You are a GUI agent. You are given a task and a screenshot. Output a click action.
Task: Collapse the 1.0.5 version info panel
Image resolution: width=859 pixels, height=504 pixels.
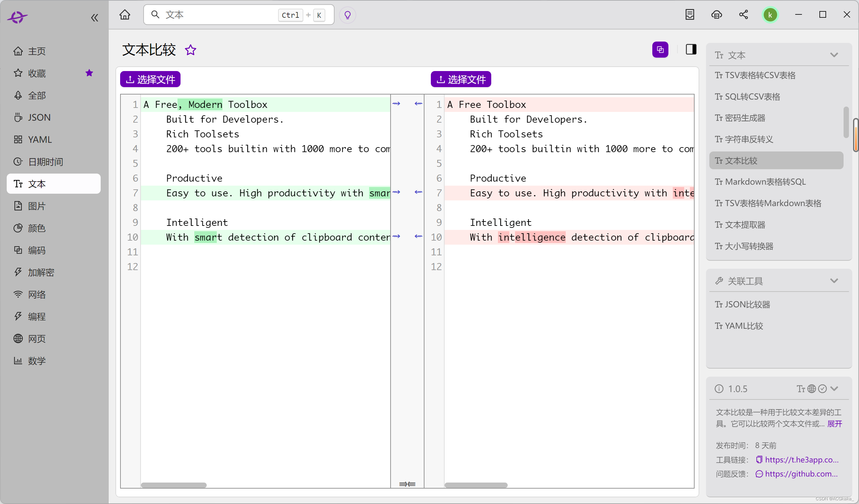835,389
